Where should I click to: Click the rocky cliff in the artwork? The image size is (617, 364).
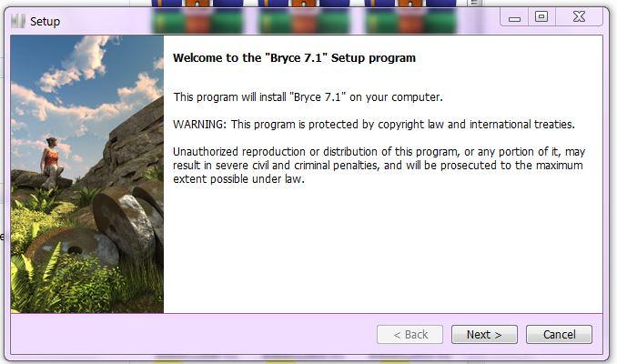click(134, 149)
